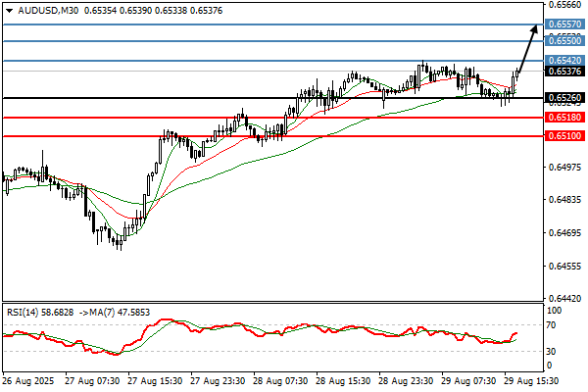
Task: Select the RSI(14) 58.6828 indicator label
Action: click(40, 312)
